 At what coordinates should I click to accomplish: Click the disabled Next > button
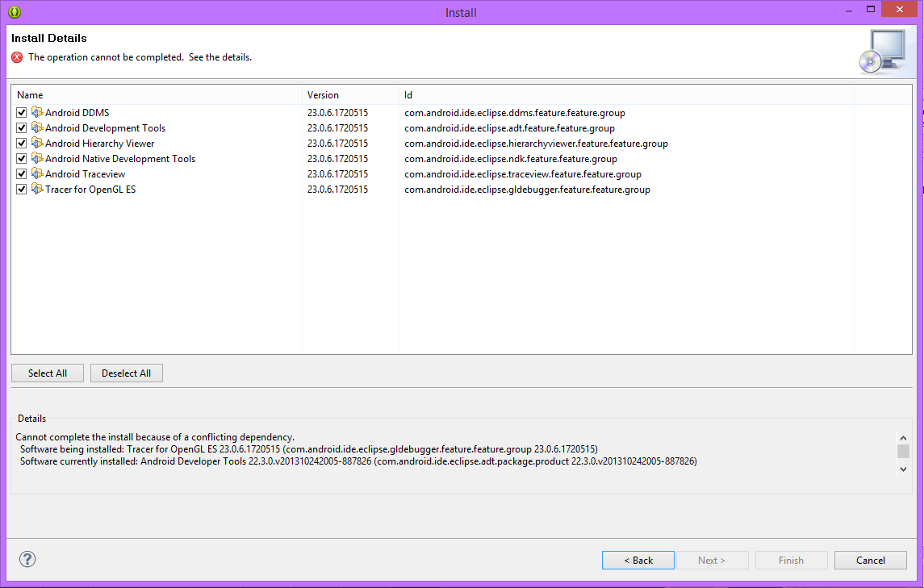point(712,561)
